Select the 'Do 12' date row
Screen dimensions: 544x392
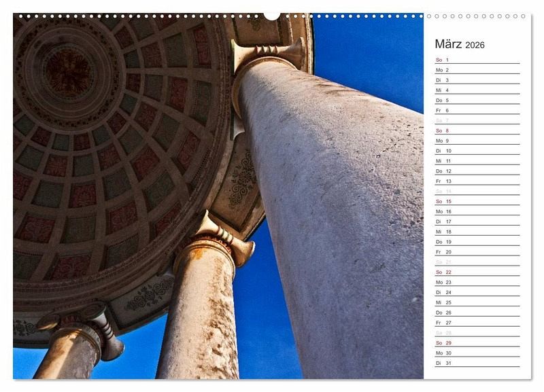(x=477, y=171)
